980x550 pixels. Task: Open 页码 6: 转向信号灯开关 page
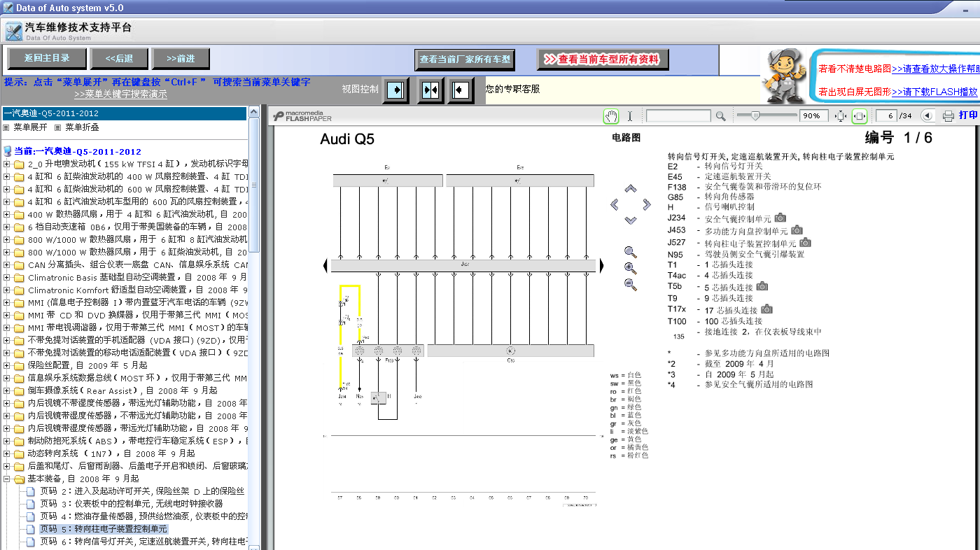(x=143, y=542)
